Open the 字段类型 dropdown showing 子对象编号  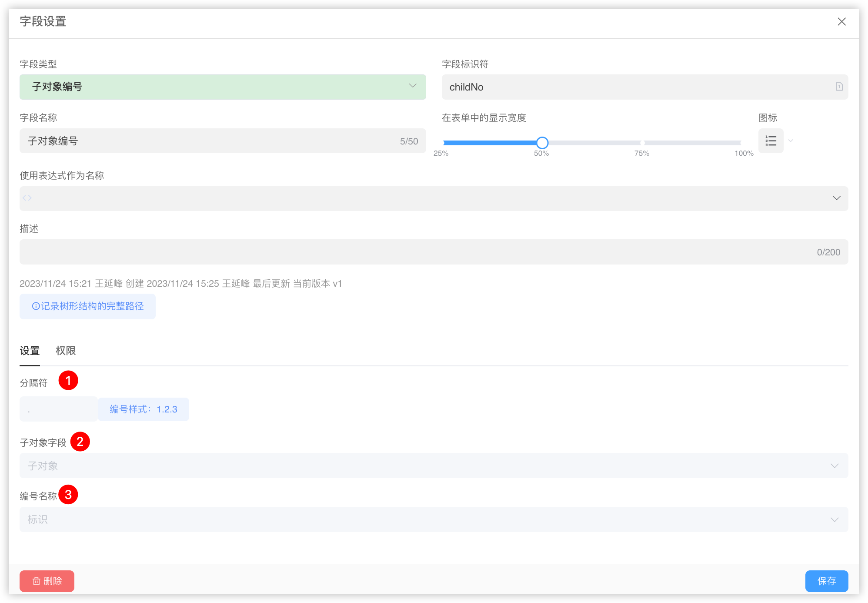click(223, 87)
